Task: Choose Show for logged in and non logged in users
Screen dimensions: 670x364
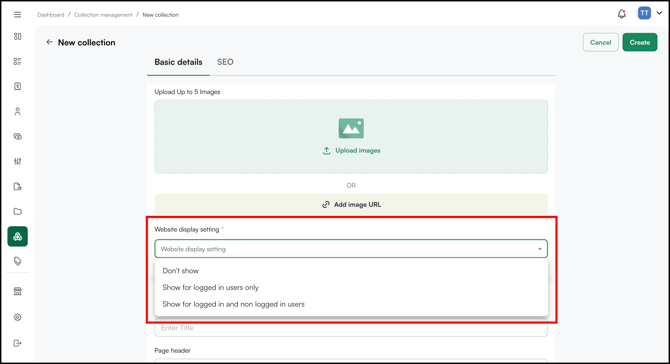Action: coord(351,304)
